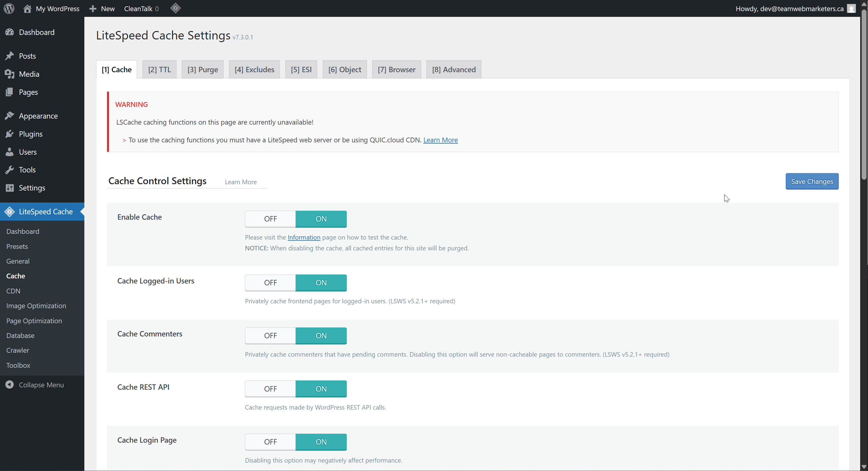Viewport: 868px width, 471px height.
Task: Expand the Settings menu in sidebar
Action: coord(32,188)
